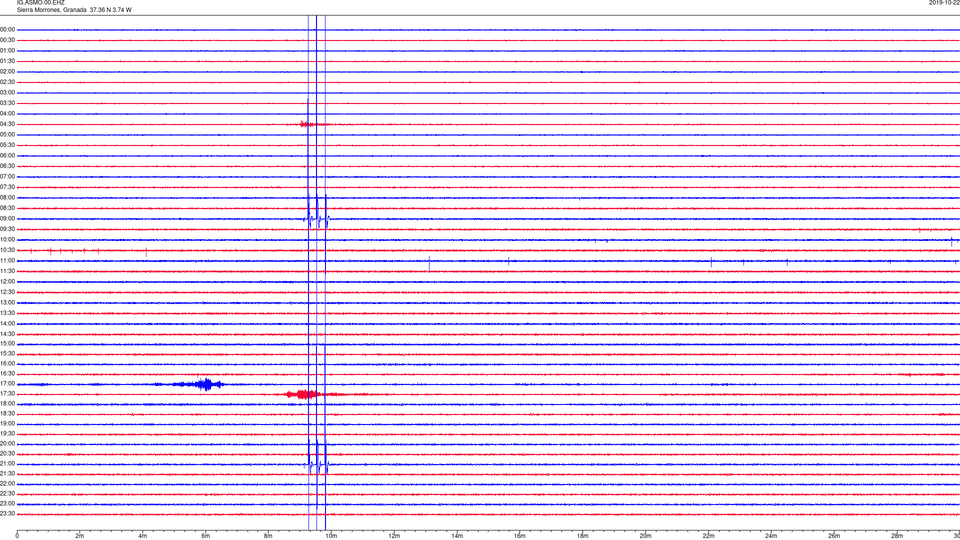Select the 22:00 trace time label

tap(8, 484)
